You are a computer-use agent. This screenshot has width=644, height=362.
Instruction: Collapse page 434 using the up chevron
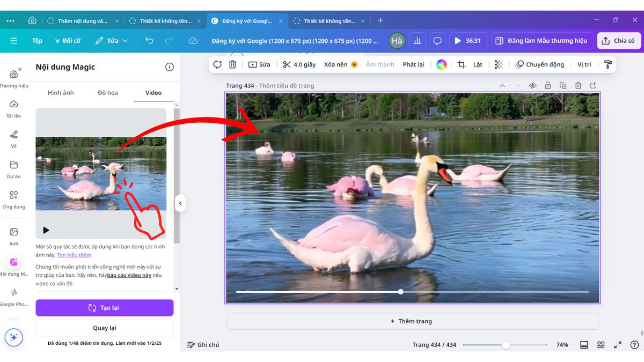click(x=502, y=85)
